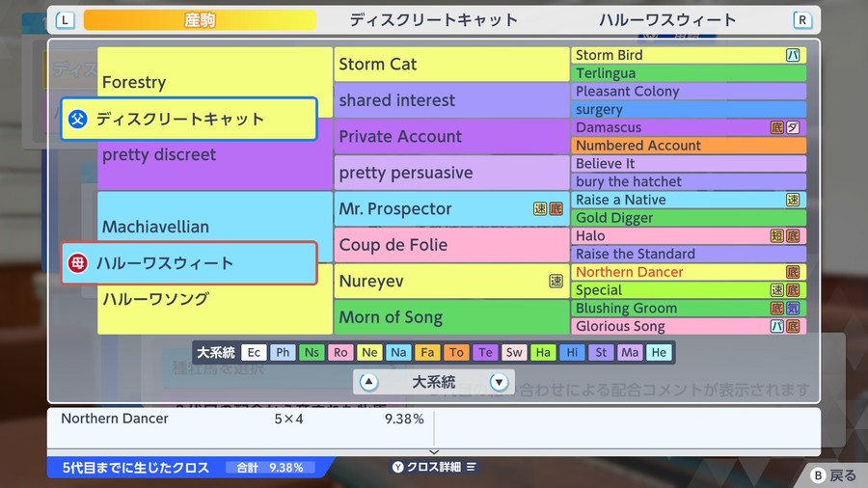Image resolution: width=868 pixels, height=488 pixels.
Task: Click the Gold Digger cell
Action: [x=689, y=217]
